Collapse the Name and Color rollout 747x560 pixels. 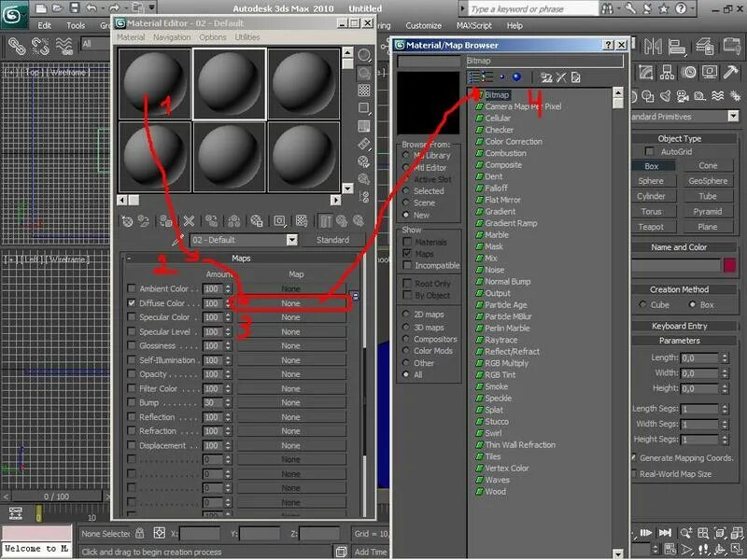click(x=680, y=247)
